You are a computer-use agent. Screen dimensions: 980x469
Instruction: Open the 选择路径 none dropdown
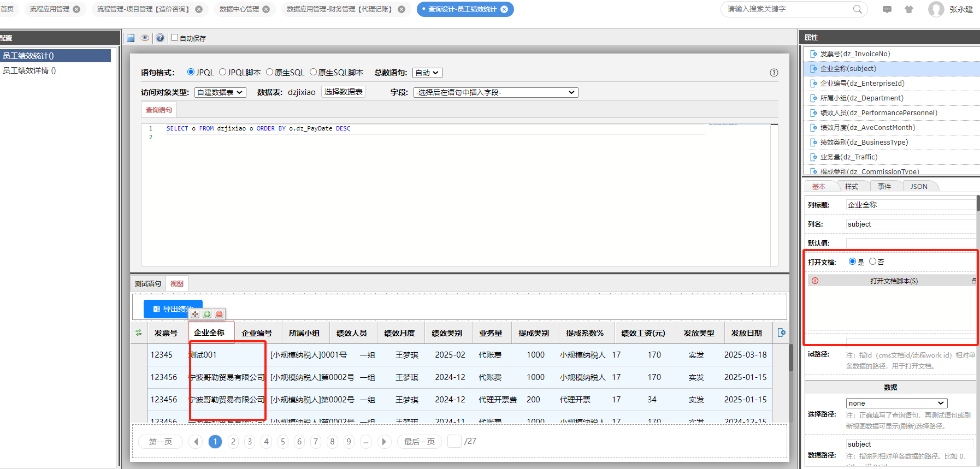tap(896, 403)
